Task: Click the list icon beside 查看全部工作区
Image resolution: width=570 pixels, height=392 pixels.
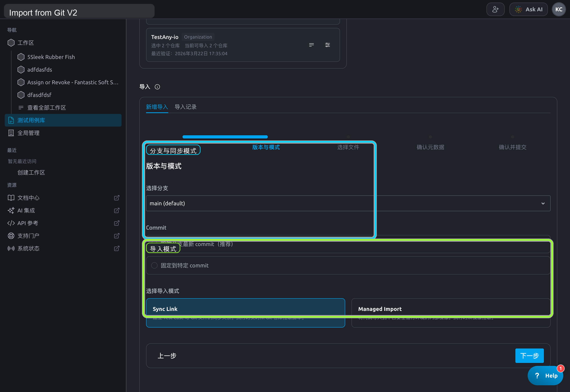Action: click(x=21, y=108)
